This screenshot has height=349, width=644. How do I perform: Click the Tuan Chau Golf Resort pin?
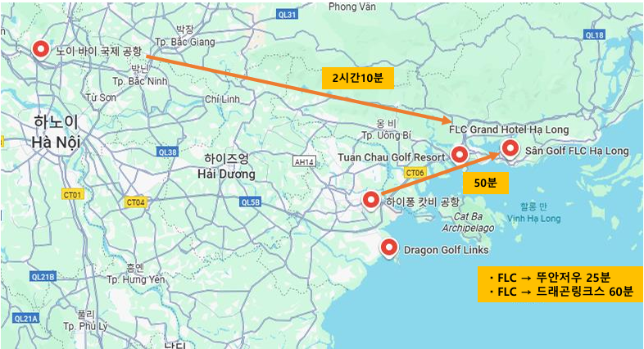460,156
